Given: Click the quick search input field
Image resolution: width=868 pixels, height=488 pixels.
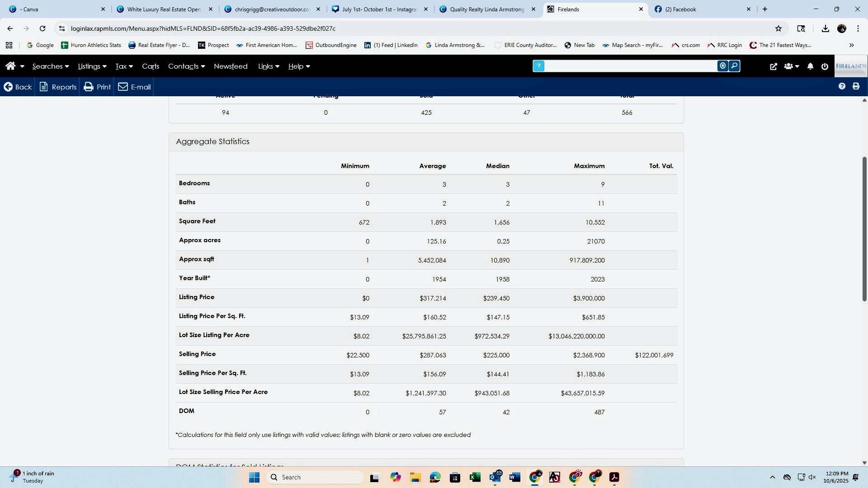Looking at the screenshot, I should point(631,66).
